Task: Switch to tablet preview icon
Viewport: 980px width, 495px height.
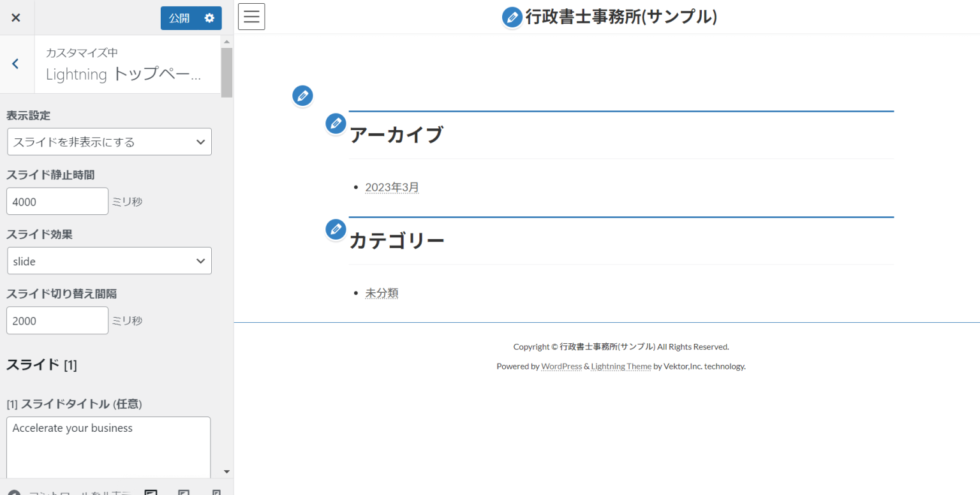Action: pos(184,492)
